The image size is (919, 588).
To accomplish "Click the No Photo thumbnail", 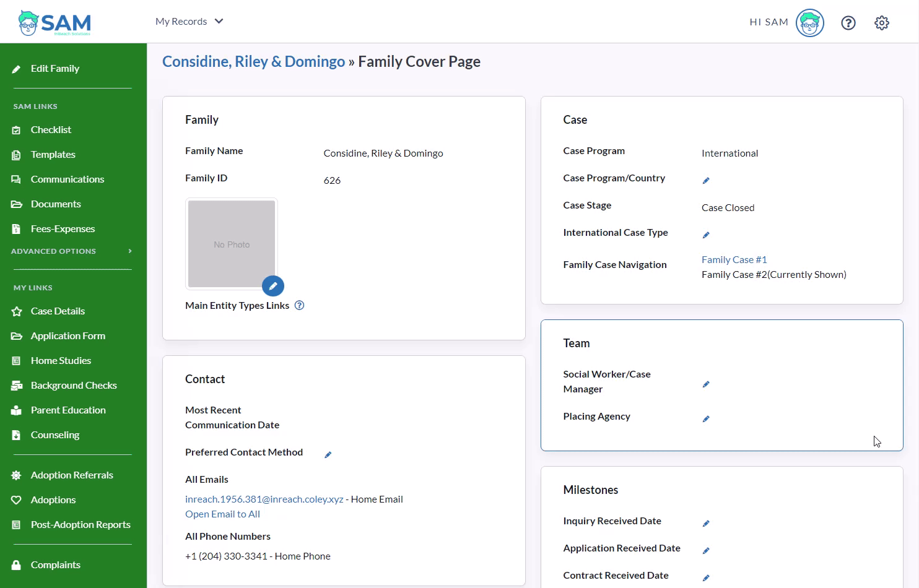I will [x=232, y=244].
